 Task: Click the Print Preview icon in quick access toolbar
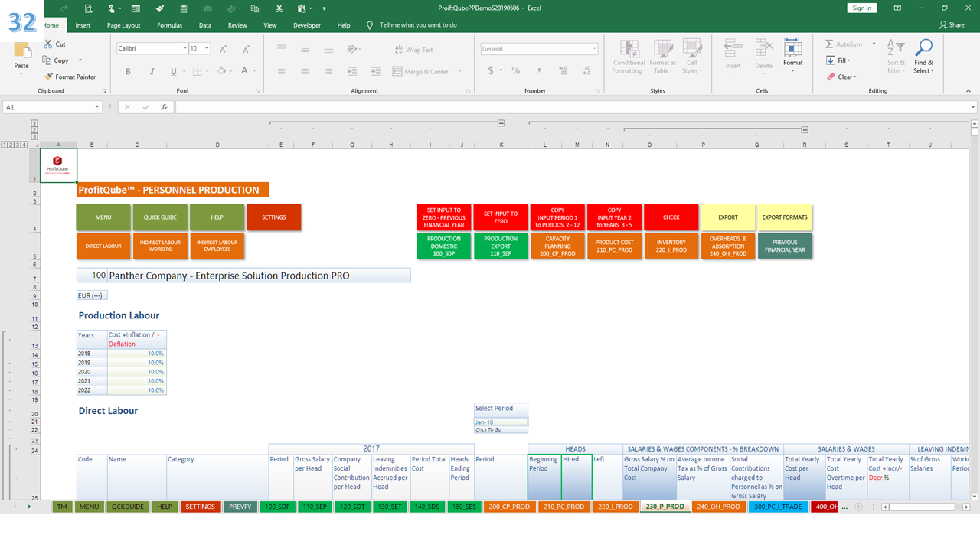(89, 8)
